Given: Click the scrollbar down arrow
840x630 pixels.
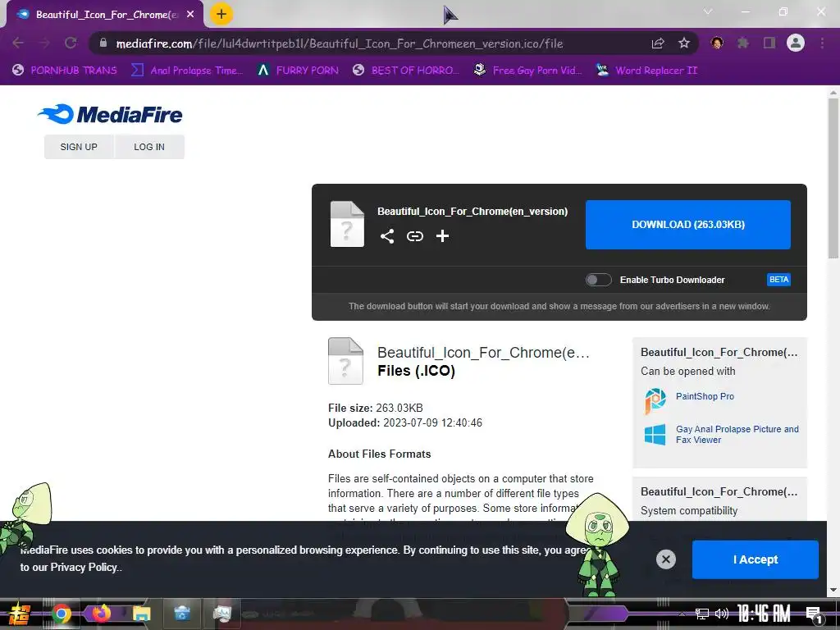Looking at the screenshot, I should [x=833, y=590].
